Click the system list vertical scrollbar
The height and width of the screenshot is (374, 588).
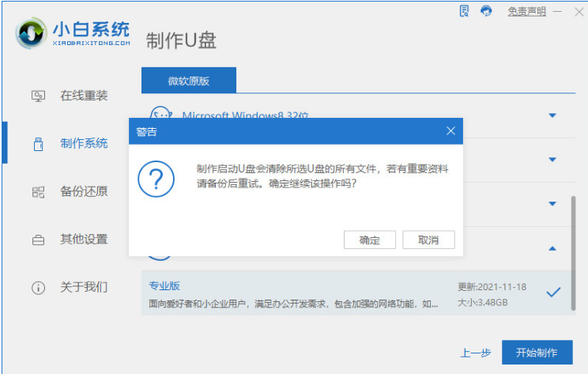[573, 253]
